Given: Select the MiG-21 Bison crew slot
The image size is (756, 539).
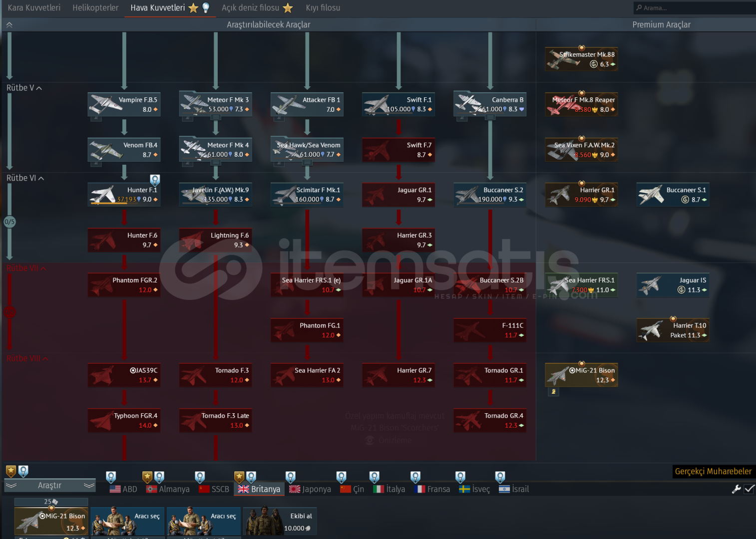Looking at the screenshot, I should point(51,522).
